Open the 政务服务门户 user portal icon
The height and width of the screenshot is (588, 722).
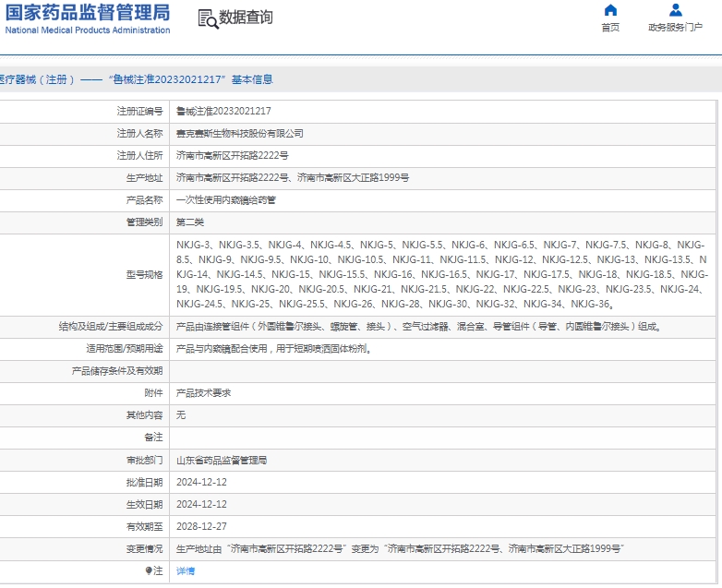[x=676, y=10]
